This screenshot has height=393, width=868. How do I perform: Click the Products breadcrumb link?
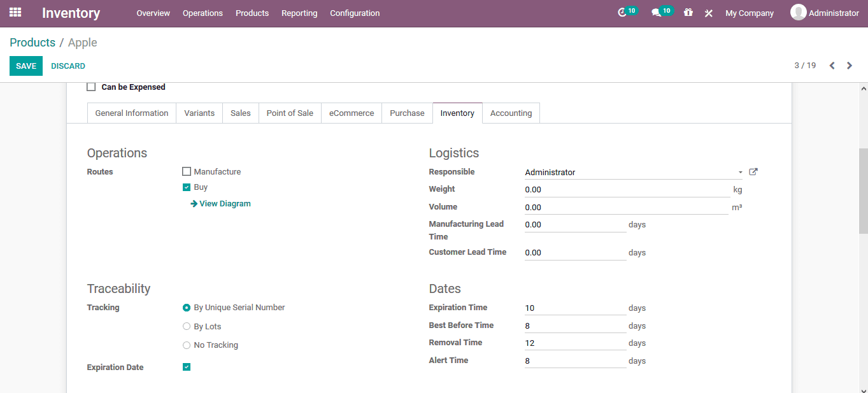[32, 42]
